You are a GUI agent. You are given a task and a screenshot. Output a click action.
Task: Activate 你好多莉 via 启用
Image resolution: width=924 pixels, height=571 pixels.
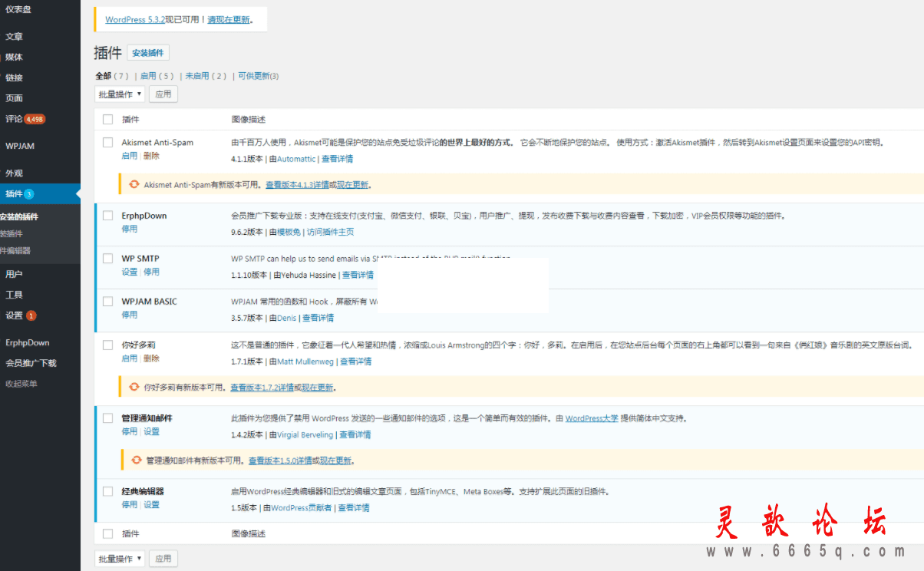(x=130, y=358)
